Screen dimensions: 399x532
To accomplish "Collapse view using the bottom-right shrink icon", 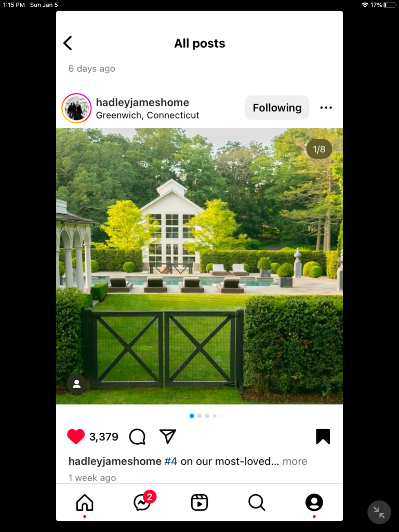I will pos(379,512).
